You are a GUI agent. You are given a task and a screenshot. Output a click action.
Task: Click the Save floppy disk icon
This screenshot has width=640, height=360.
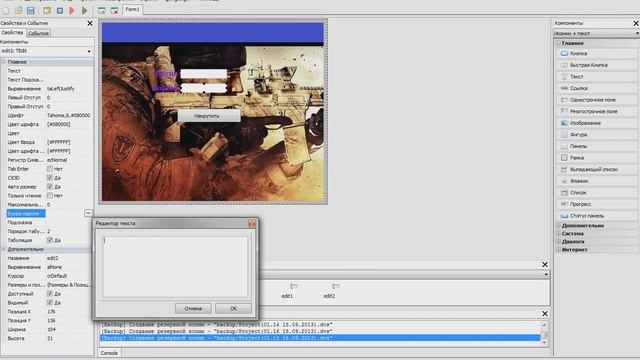point(31,10)
